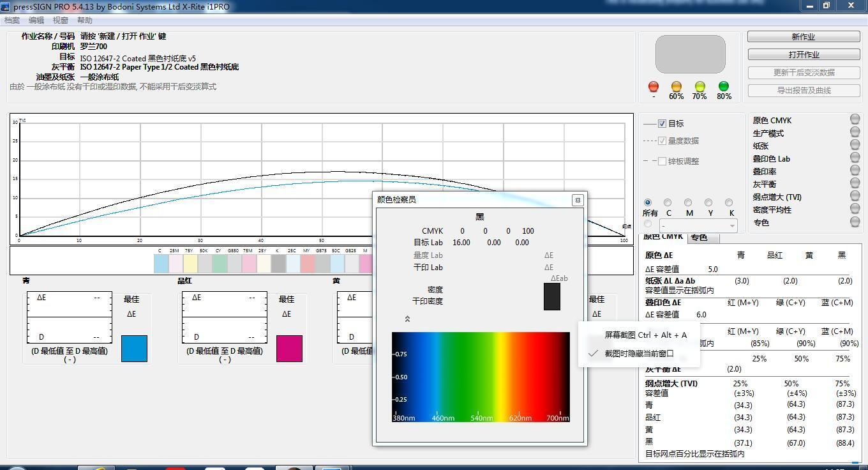Click the 品红 ΔE density mini graph
868x470 pixels.
click(x=225, y=317)
